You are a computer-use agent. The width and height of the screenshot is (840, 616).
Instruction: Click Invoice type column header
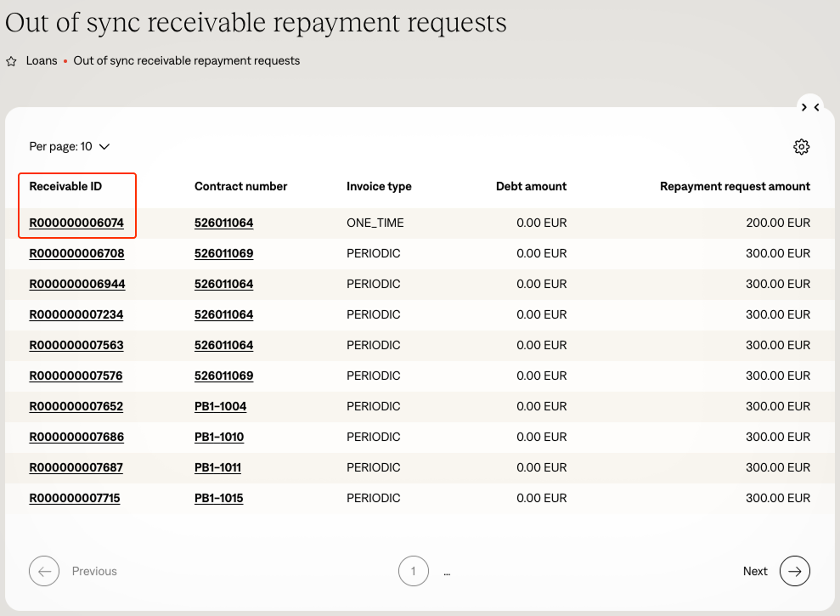(379, 187)
